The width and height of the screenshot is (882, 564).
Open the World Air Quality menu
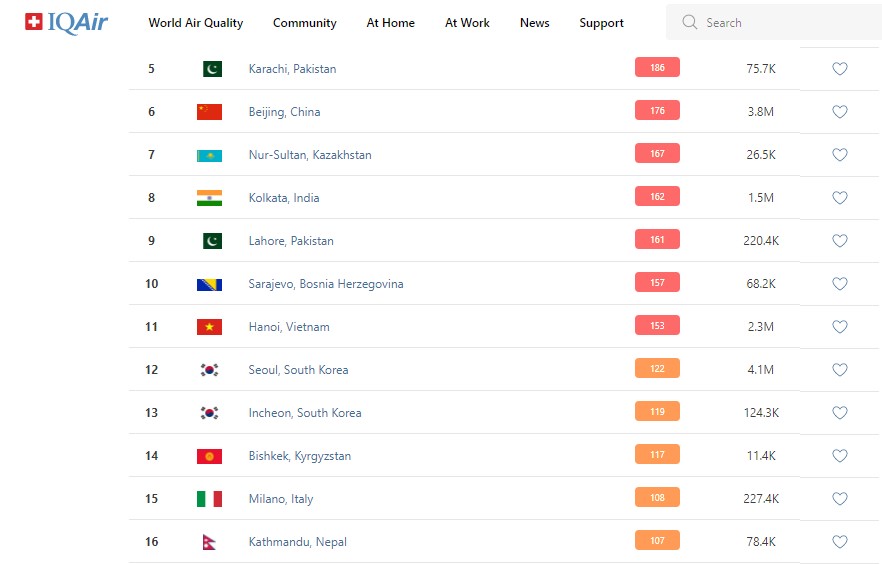click(196, 23)
